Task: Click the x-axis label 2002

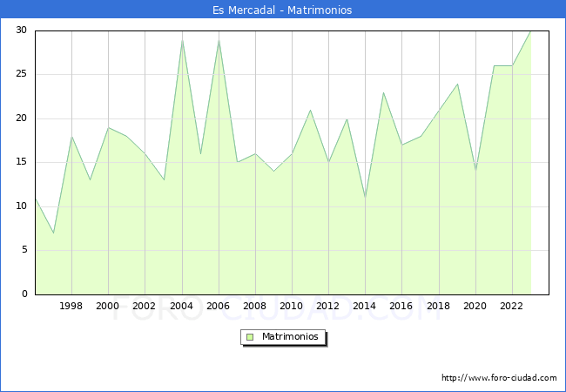Action: click(x=144, y=306)
